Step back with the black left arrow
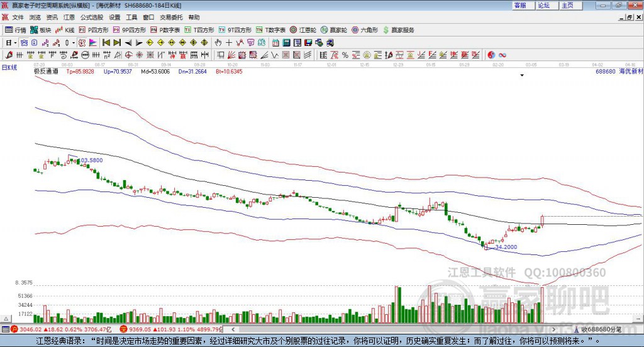Screen dimensions: 644x347 click(128, 43)
